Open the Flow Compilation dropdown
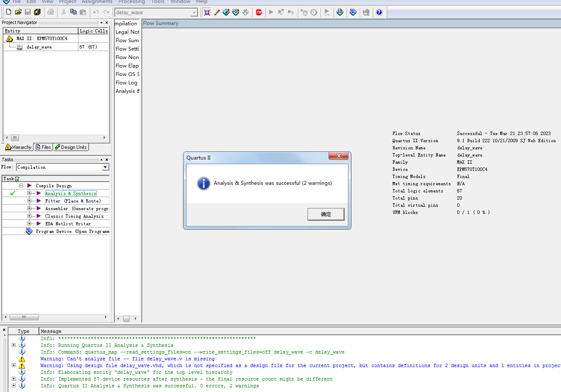 [x=105, y=168]
